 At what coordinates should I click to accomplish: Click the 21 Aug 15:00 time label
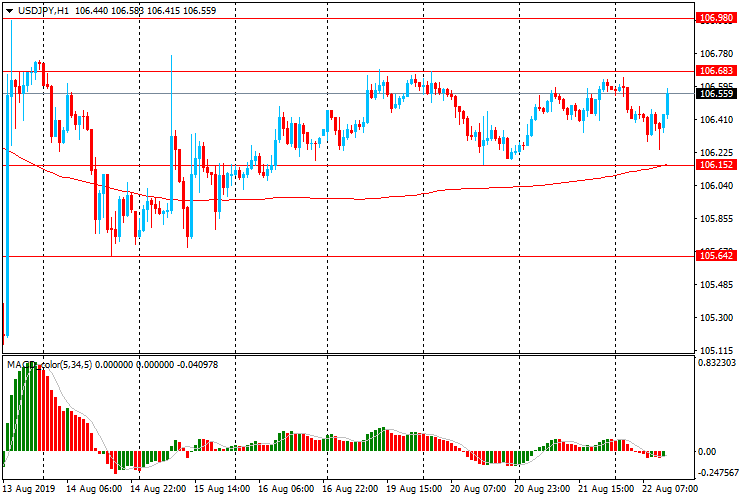tap(606, 488)
